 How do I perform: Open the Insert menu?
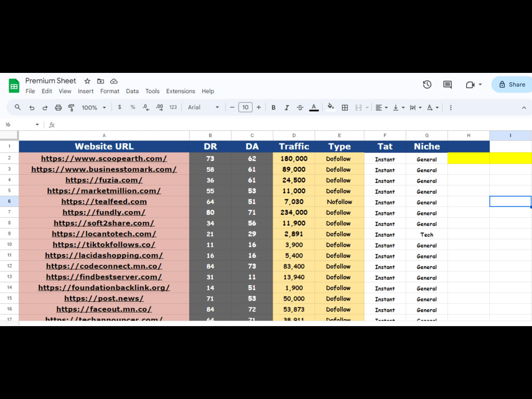[x=86, y=91]
